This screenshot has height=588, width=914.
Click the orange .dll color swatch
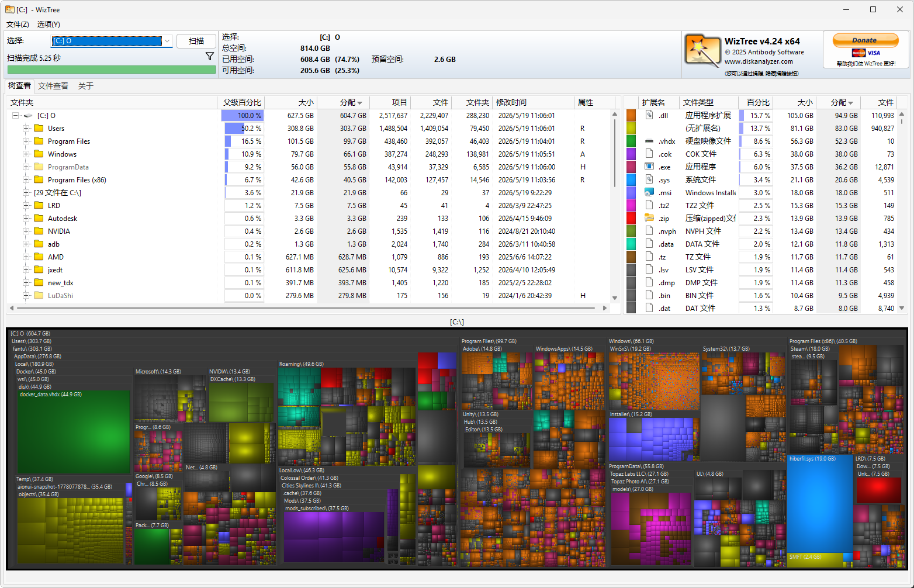(631, 115)
